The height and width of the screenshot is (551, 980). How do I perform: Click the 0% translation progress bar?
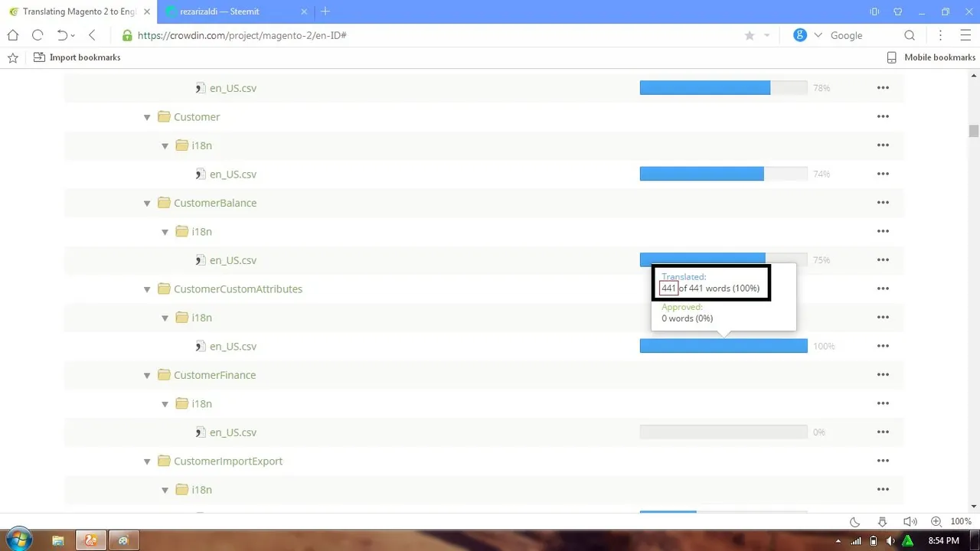[x=724, y=432]
